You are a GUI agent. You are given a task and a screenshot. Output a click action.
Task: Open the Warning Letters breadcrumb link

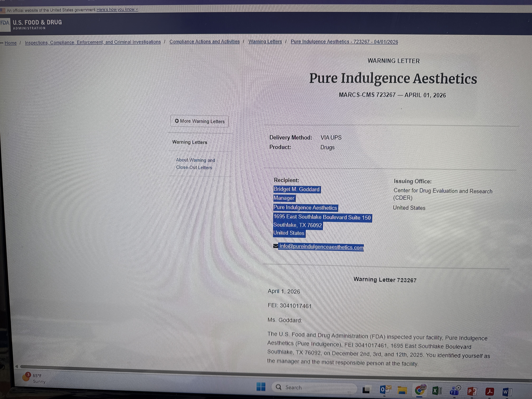tap(265, 42)
